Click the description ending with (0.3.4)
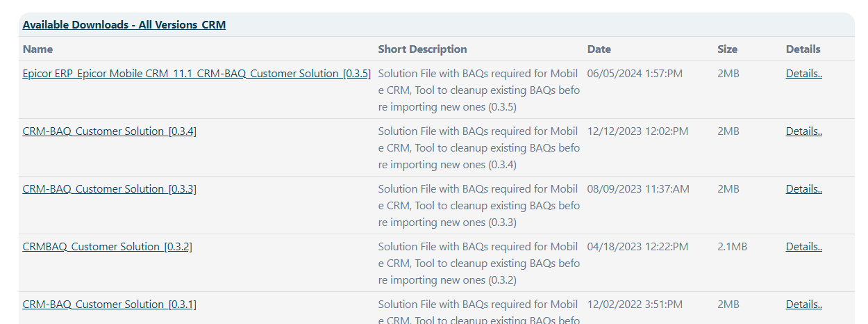The height and width of the screenshot is (324, 868). point(479,147)
